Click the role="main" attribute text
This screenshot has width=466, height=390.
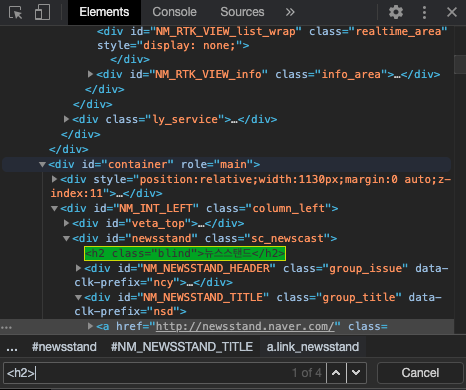tap(217, 164)
